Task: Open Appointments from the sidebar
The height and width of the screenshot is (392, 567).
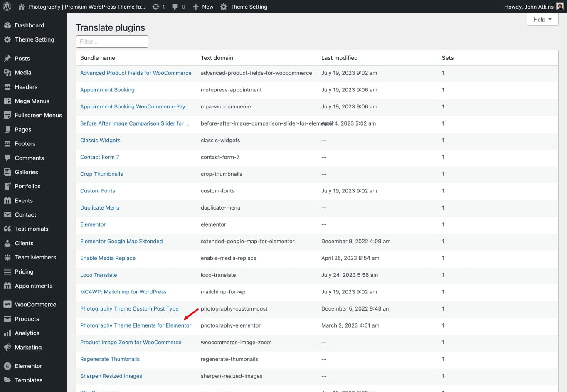Action: coord(33,286)
